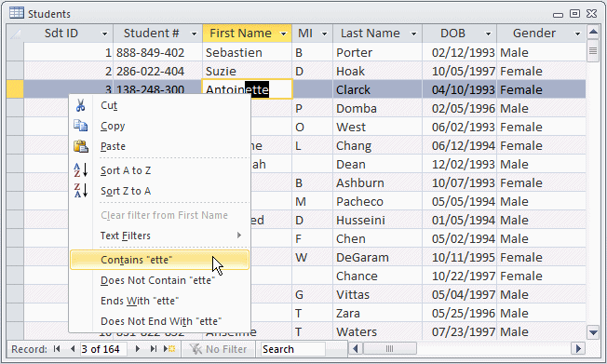Click DOB cell 10/22/1997
This screenshot has width=607, height=364.
(x=460, y=276)
